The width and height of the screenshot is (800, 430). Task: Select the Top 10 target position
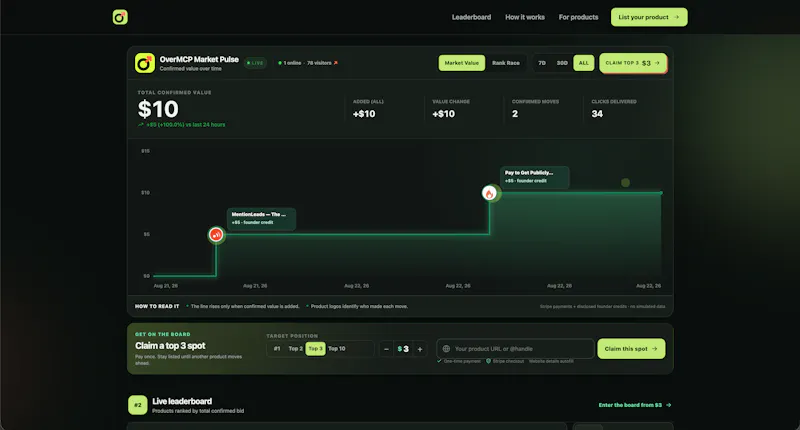click(x=337, y=349)
